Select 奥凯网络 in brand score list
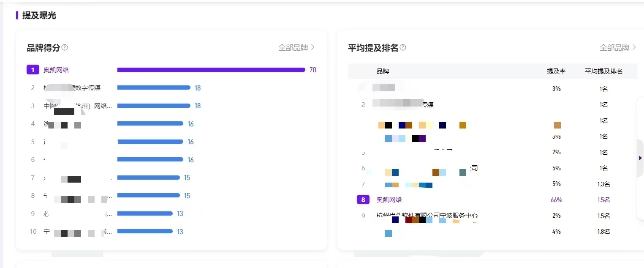 (x=56, y=70)
